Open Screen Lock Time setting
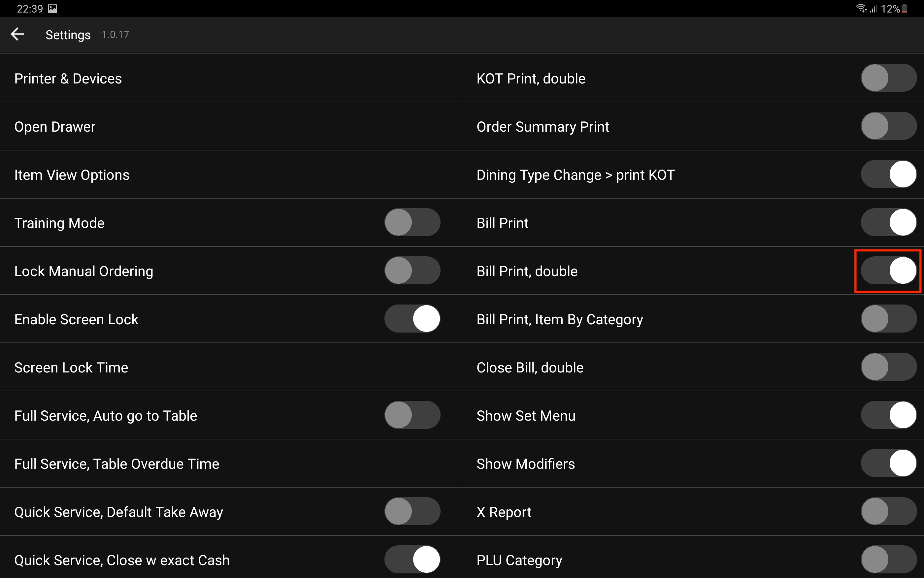The height and width of the screenshot is (578, 924). point(71,368)
